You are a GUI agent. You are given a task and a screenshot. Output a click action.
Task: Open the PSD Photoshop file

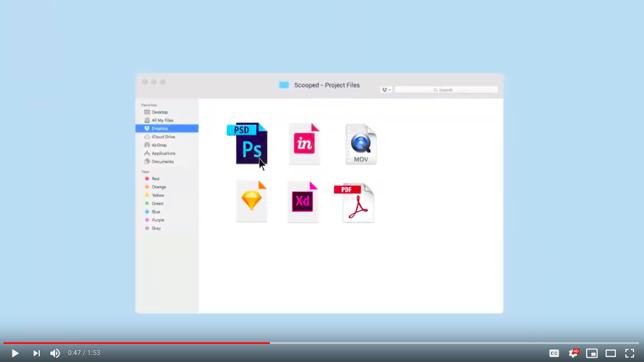point(248,143)
